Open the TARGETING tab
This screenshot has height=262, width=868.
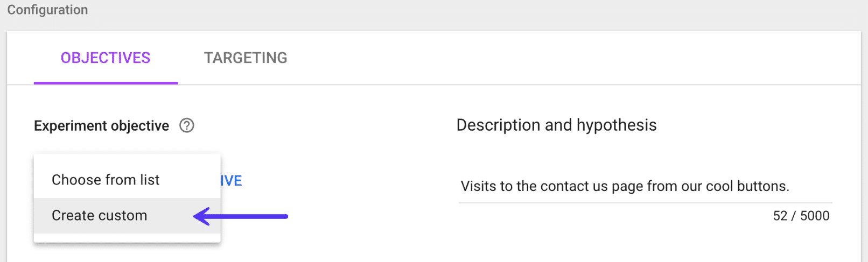(246, 58)
